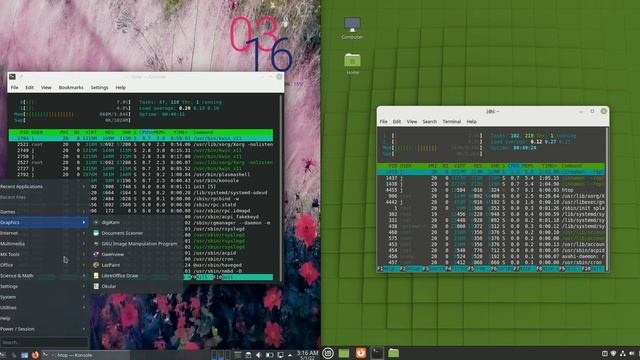640x360 pixels.
Task: Open View menu in Mint terminal window
Action: (412, 122)
